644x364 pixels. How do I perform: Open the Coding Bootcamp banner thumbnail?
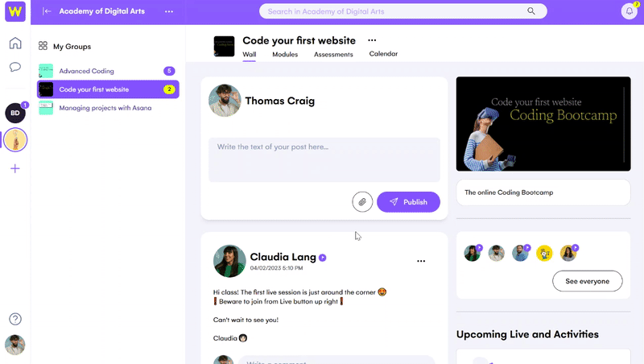tap(543, 124)
